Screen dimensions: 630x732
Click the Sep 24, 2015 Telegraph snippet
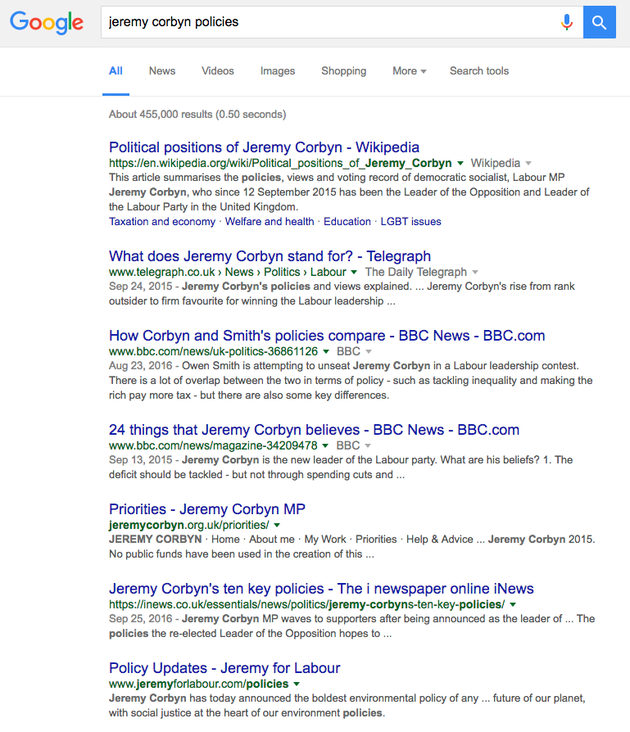342,294
